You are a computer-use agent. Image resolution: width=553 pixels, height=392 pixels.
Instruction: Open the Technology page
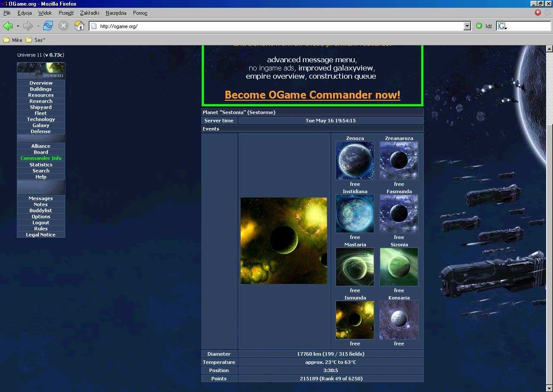(41, 119)
